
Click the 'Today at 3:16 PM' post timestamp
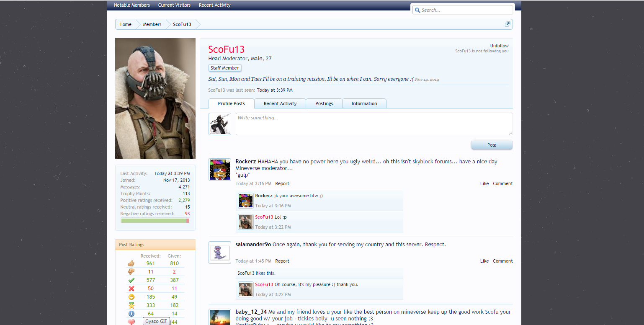[253, 183]
